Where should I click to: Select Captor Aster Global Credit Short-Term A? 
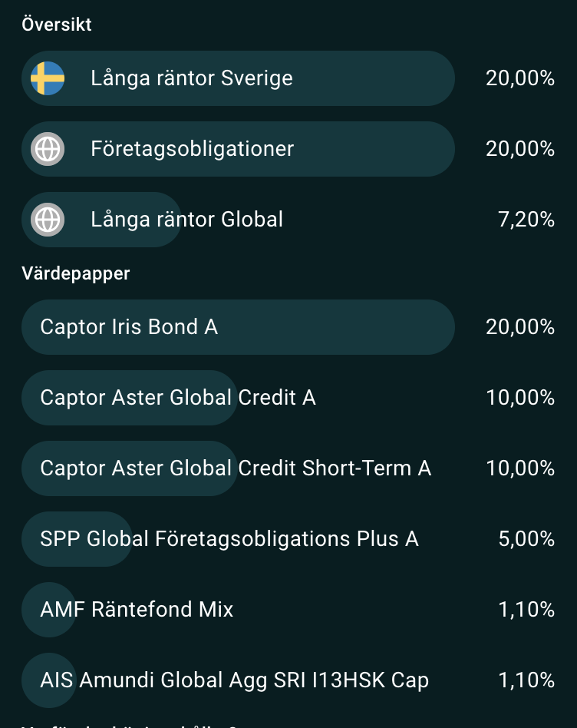click(288, 468)
